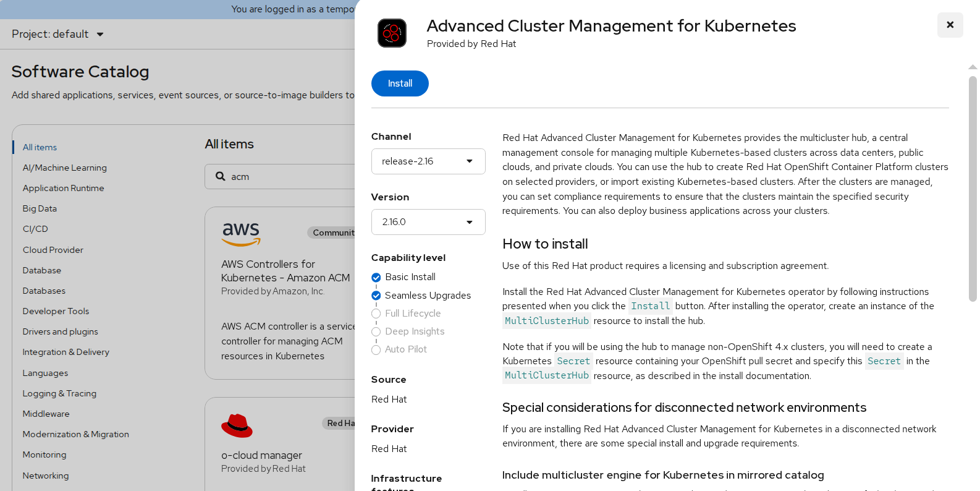Click the search magnifier icon
This screenshot has height=491, width=980.
pos(220,176)
